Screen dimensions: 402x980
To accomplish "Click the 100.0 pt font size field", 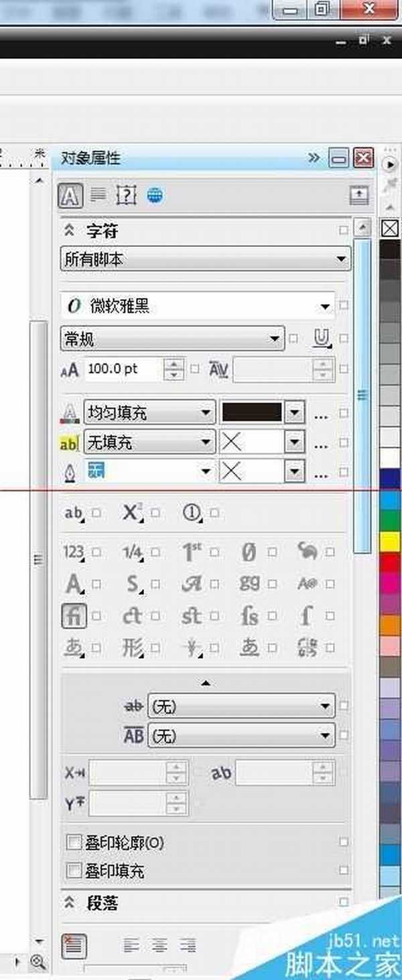I will (x=127, y=369).
